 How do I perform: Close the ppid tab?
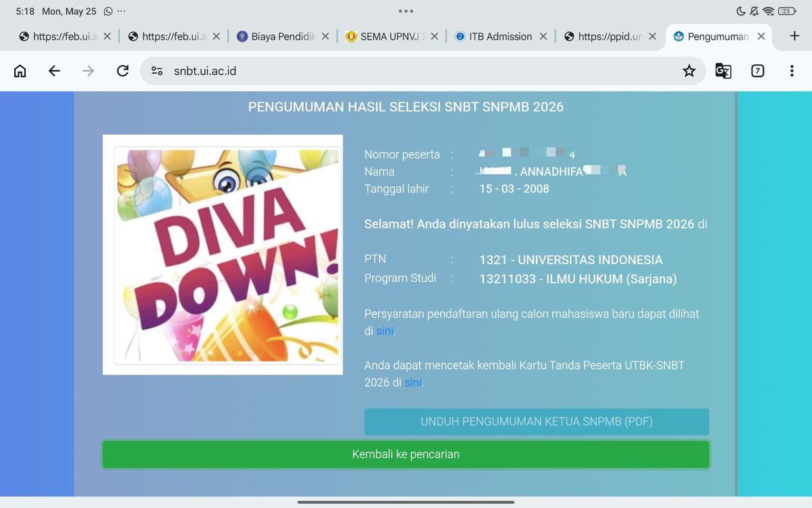tap(652, 37)
